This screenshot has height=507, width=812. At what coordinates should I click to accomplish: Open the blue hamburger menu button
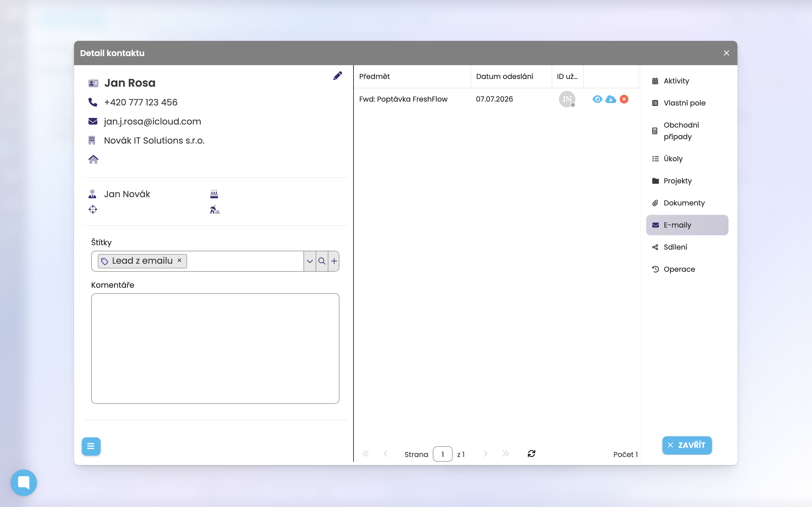(91, 446)
